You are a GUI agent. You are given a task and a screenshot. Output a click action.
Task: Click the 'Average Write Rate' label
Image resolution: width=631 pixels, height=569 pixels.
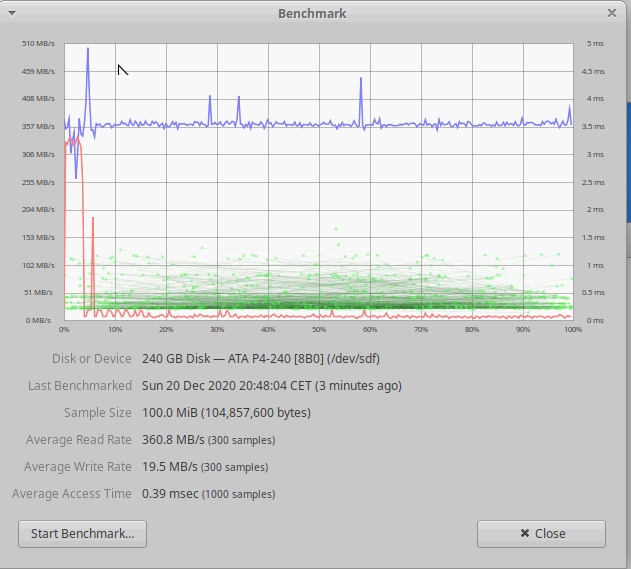click(x=78, y=467)
